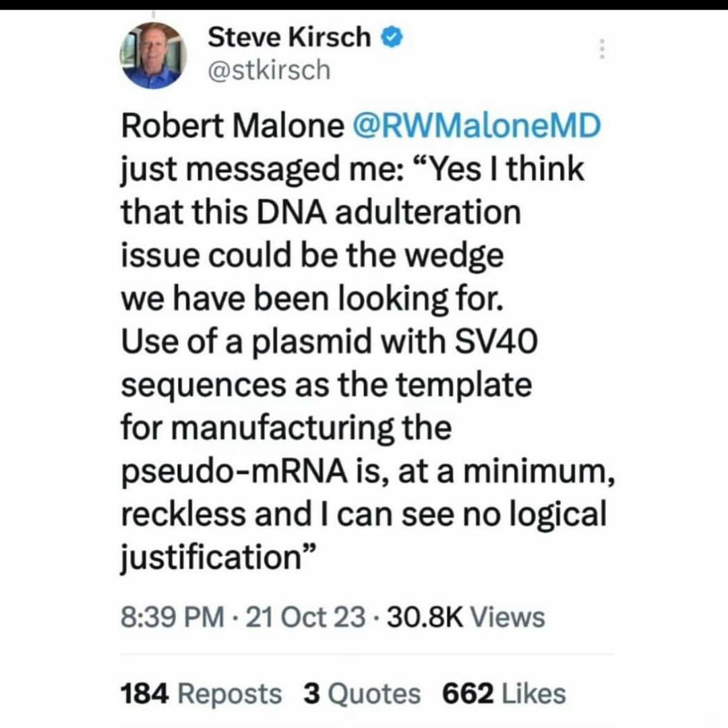The width and height of the screenshot is (728, 728).
Task: Show the 662 Likes list
Action: [x=504, y=694]
